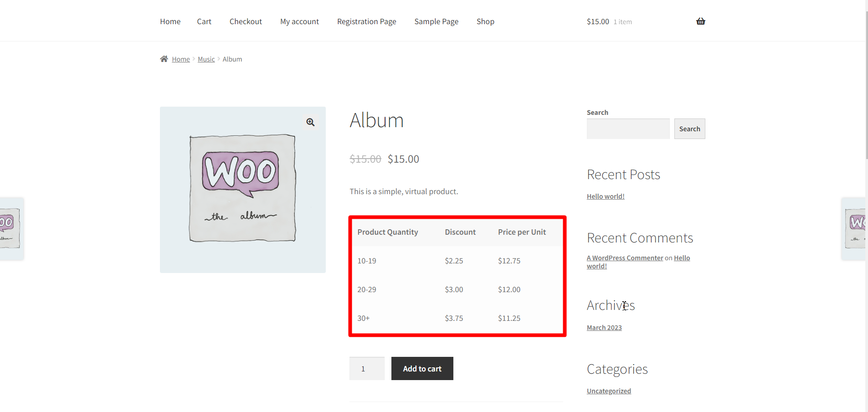Focus the product quantity input field
This screenshot has height=412, width=868.
coord(367,368)
